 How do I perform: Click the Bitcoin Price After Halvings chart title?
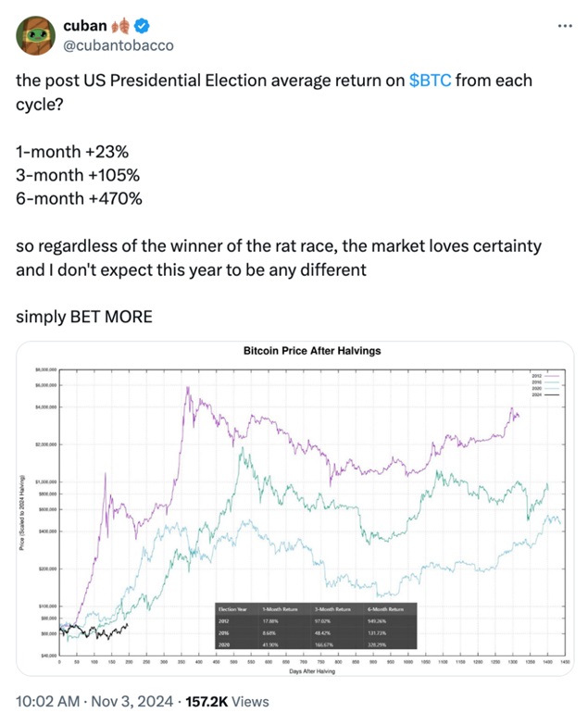point(311,351)
